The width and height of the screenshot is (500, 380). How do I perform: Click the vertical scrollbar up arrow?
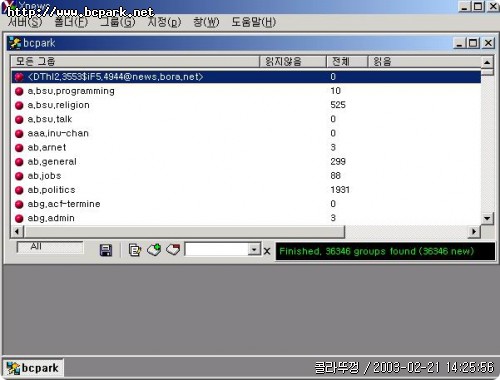pos(487,62)
